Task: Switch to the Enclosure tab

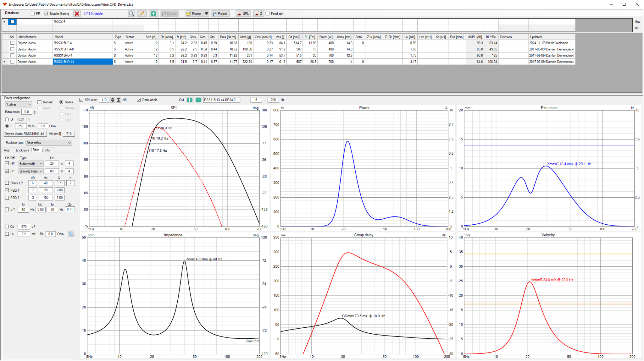Action: click(x=22, y=150)
